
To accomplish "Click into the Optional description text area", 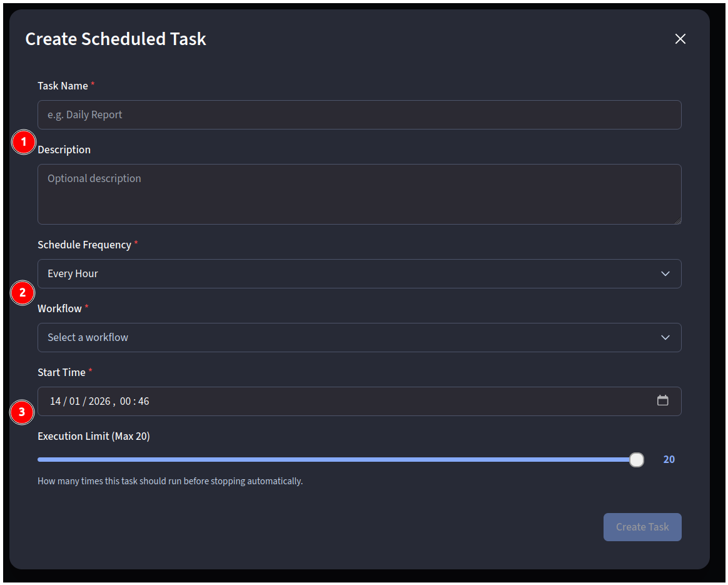I will [x=359, y=194].
